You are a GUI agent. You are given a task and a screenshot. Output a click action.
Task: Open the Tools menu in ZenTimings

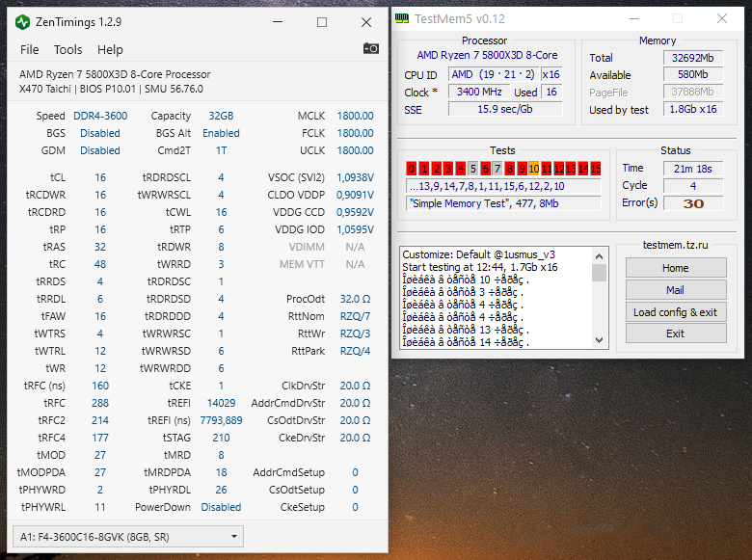[x=67, y=50]
